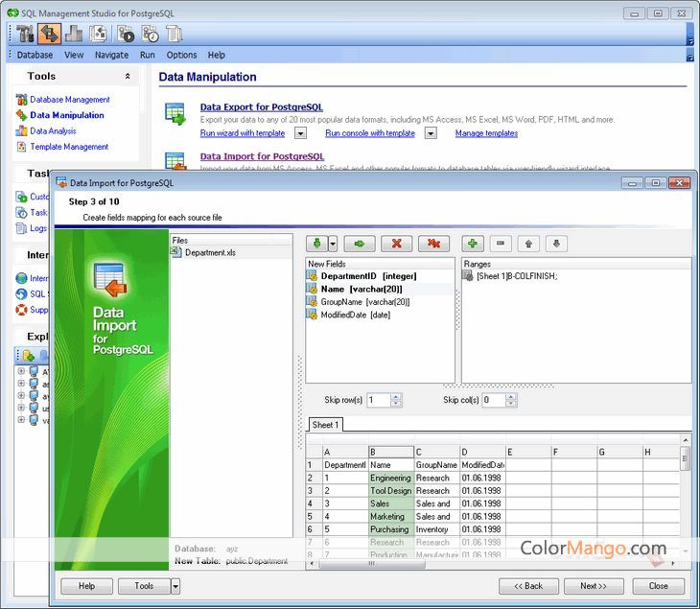The height and width of the screenshot is (609, 700).
Task: Open the Logs scroll icon in main toolbar
Action: (x=174, y=34)
